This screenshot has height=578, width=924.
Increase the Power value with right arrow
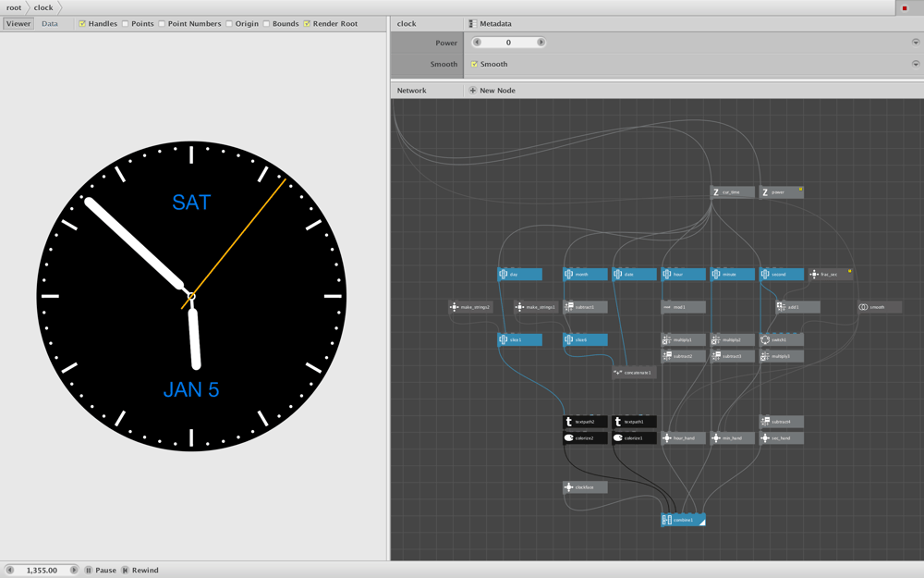(541, 43)
